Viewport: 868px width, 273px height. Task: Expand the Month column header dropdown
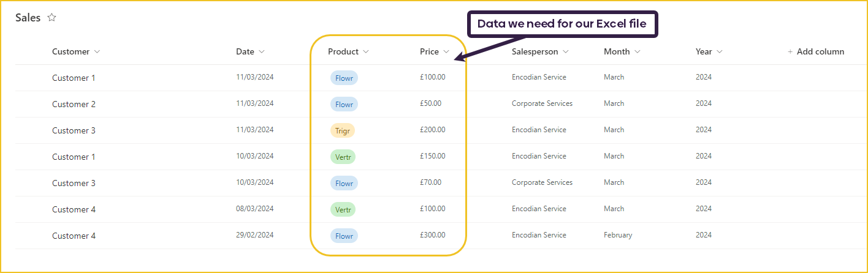(x=638, y=51)
